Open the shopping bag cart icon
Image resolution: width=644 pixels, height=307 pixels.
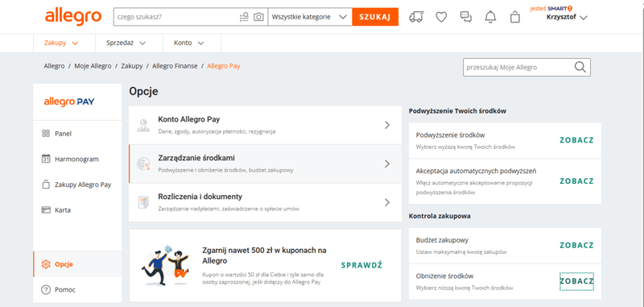coord(514,17)
